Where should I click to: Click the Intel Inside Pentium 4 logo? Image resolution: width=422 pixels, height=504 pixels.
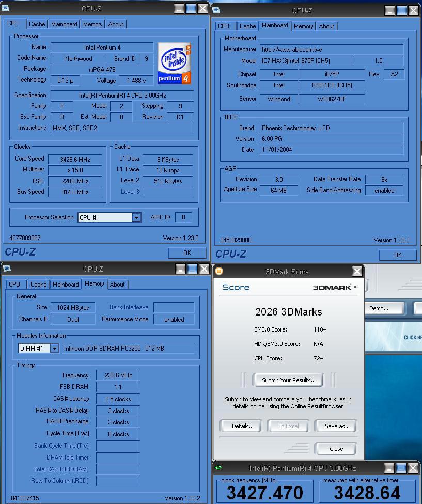[x=174, y=64]
